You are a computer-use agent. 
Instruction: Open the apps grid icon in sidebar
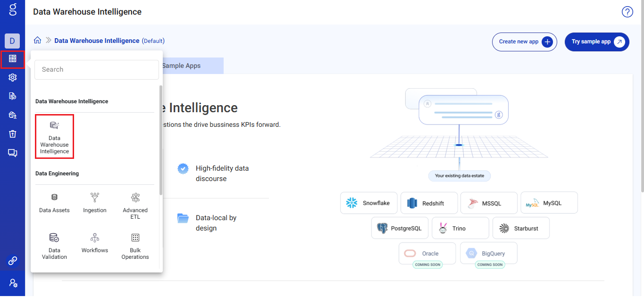pos(13,59)
